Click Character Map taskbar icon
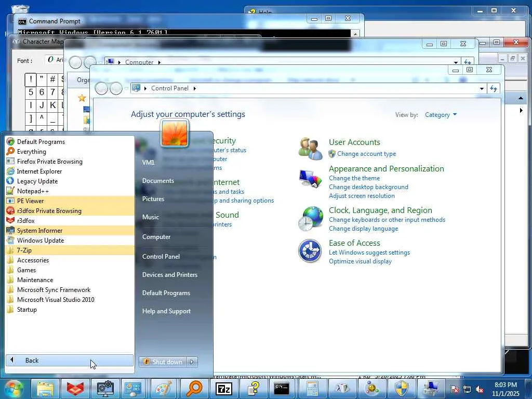The height and width of the screenshot is (399, 532). pyautogui.click(x=342, y=389)
